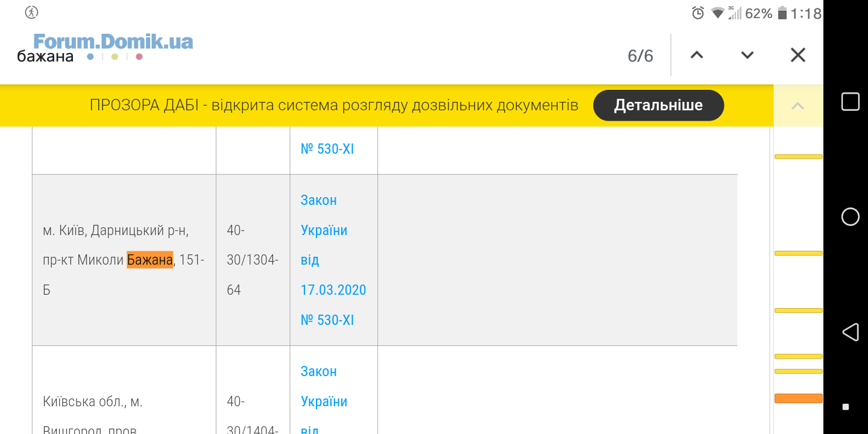Tap the Wi-Fi status icon
The image size is (868, 434).
(x=717, y=13)
